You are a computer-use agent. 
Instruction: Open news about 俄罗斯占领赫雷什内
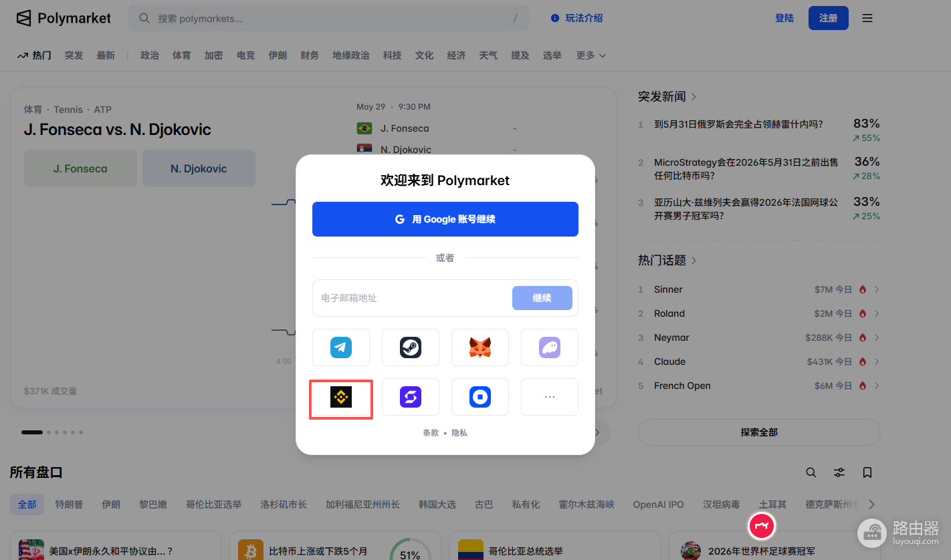tap(738, 124)
